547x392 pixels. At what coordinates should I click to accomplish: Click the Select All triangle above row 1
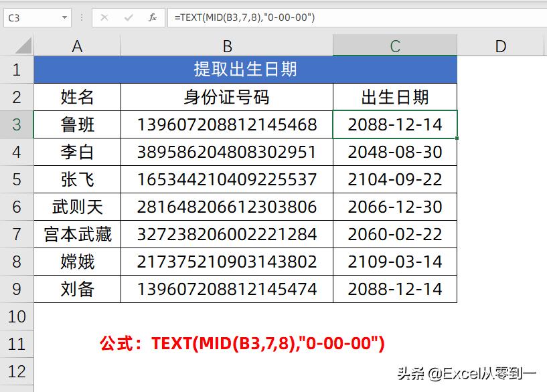[22, 45]
